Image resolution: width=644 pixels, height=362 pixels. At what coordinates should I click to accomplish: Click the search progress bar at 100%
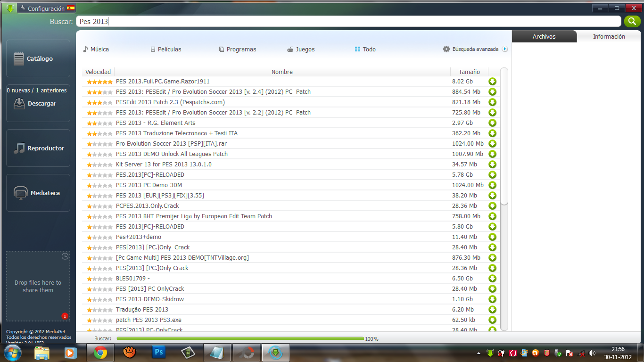click(240, 338)
